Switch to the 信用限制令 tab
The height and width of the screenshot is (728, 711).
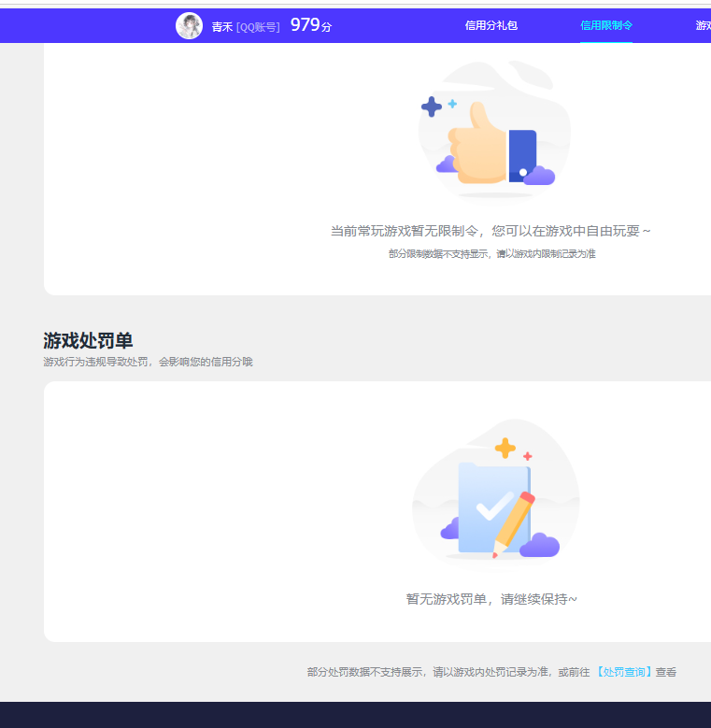coord(606,25)
